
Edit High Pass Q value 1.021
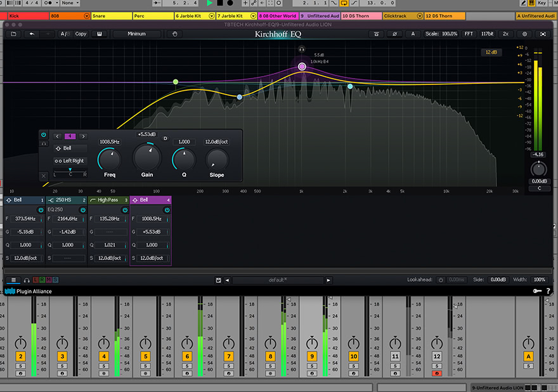(110, 245)
